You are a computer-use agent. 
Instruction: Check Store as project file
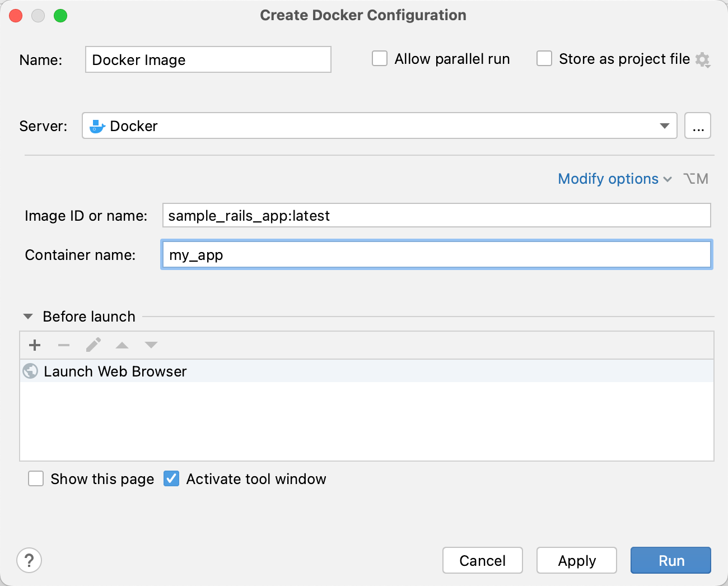544,58
